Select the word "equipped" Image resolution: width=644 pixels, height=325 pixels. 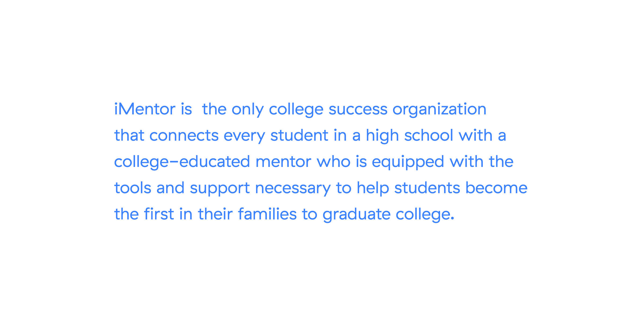coord(408,162)
